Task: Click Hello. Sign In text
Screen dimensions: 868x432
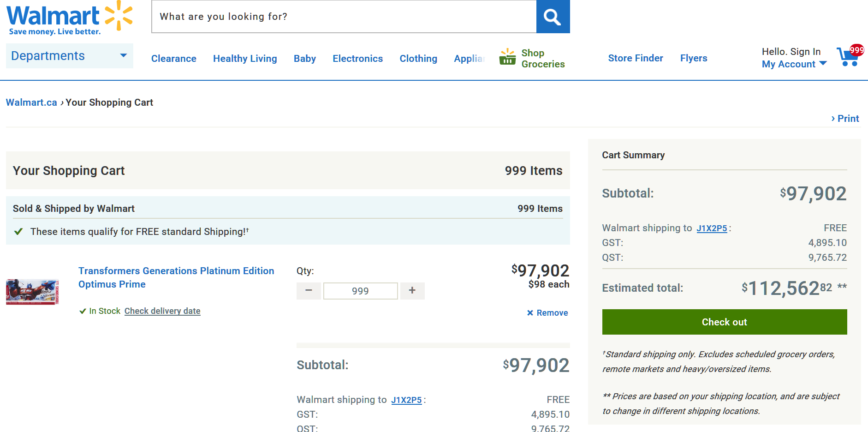Action: click(x=791, y=52)
